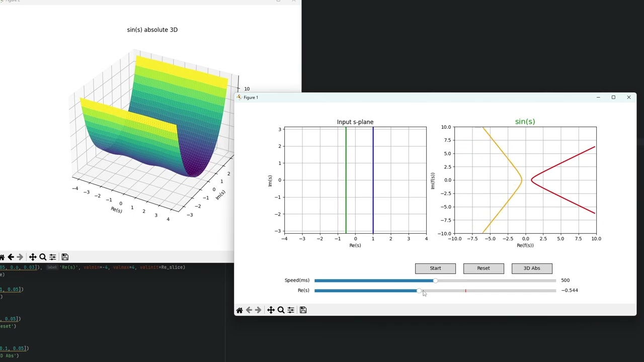Maximize the Figure 1 window
Screen dimensions: 644x362
(613, 98)
